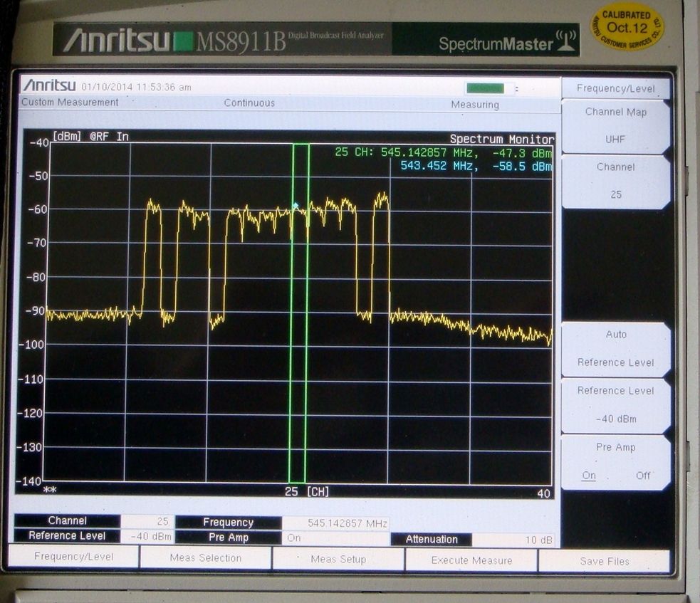Click the Frequency field 545.142857 MHz
Screen dimensions: 700x603
click(x=335, y=523)
